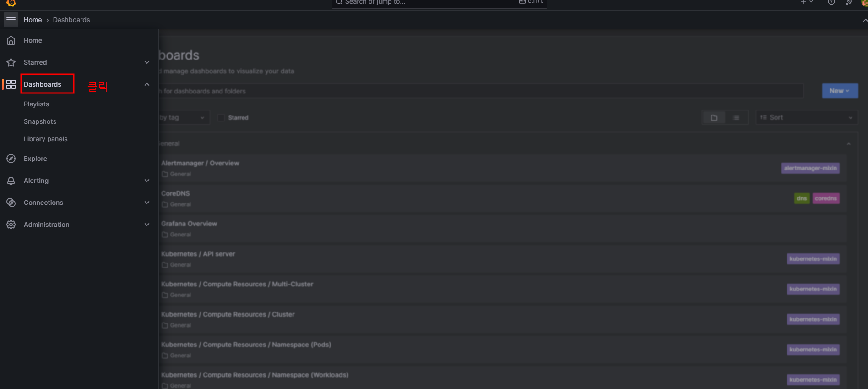Click the Administration label in sidebar
The image size is (868, 389).
(47, 225)
